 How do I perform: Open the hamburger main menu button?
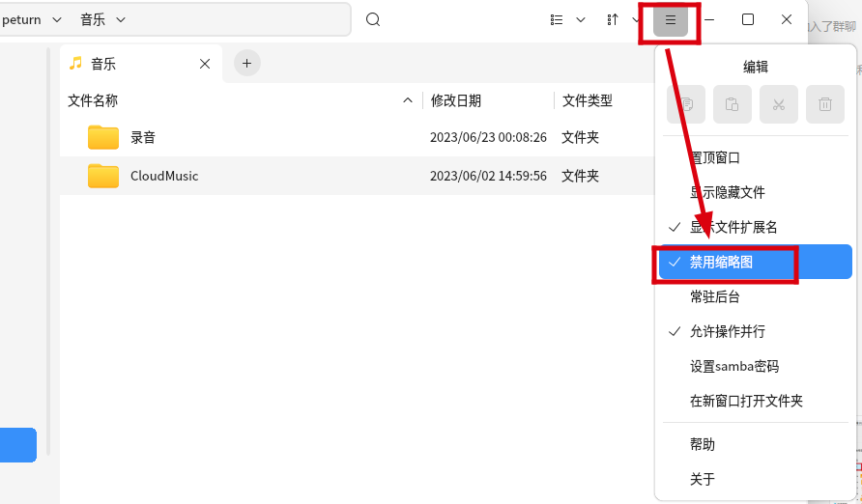click(671, 19)
